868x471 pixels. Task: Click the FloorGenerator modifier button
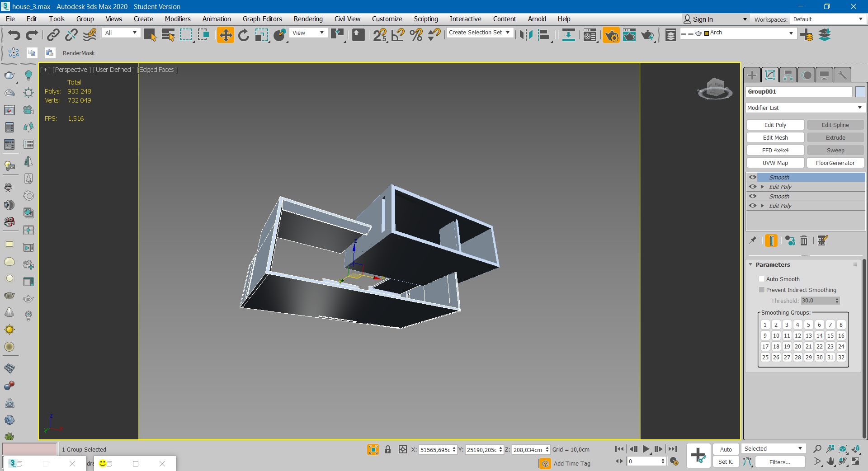tap(835, 163)
